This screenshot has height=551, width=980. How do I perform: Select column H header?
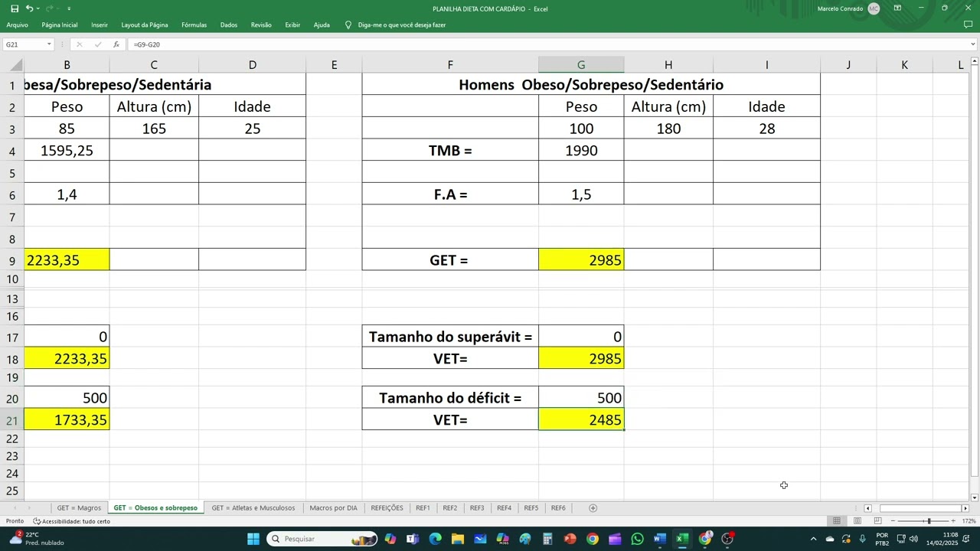tap(668, 65)
